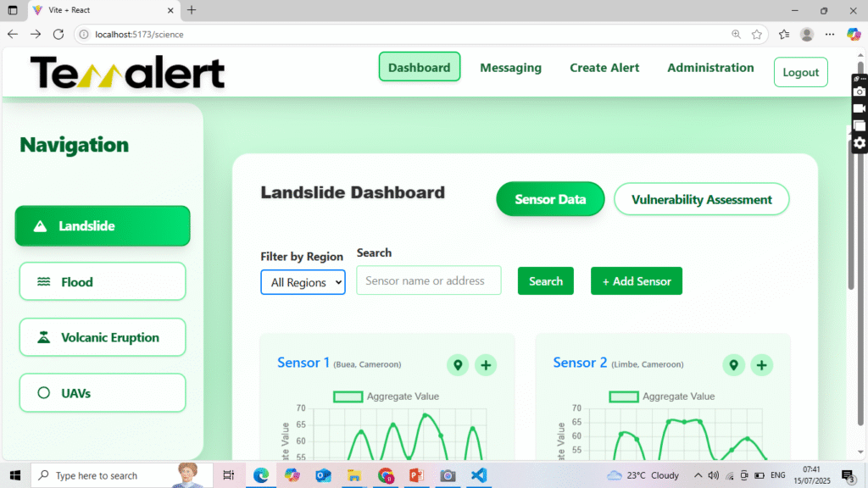This screenshot has height=488, width=868.
Task: Show hidden system tray icons
Action: pos(698,475)
